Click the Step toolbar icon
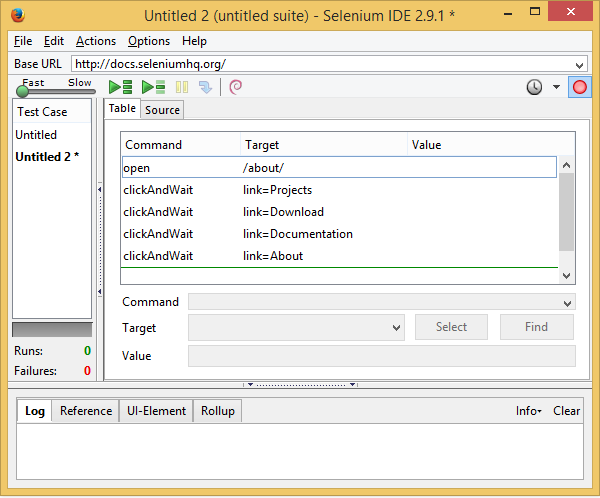The width and height of the screenshot is (600, 498). [205, 87]
